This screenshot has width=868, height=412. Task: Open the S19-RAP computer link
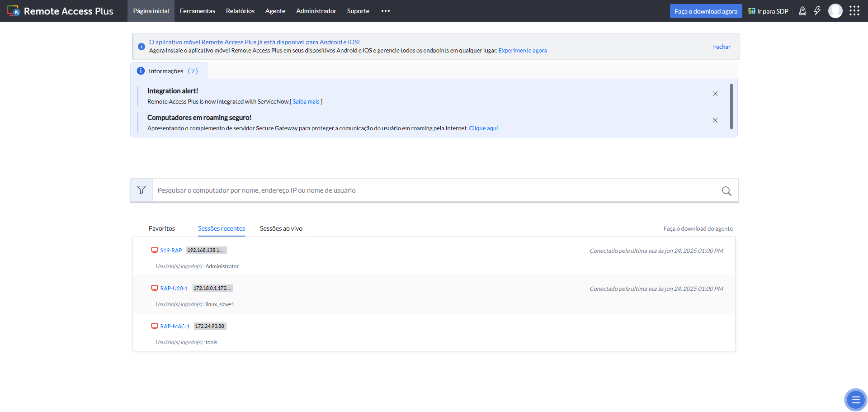coord(171,250)
